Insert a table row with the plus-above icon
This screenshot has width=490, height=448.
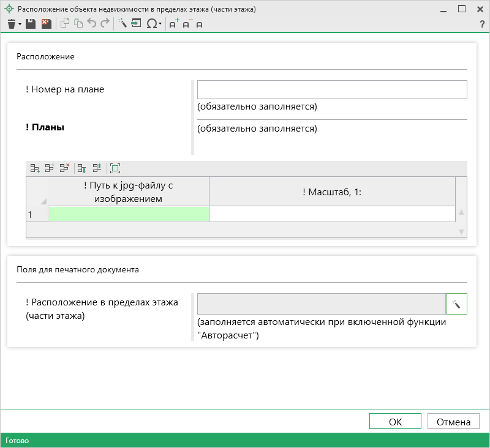pos(50,168)
